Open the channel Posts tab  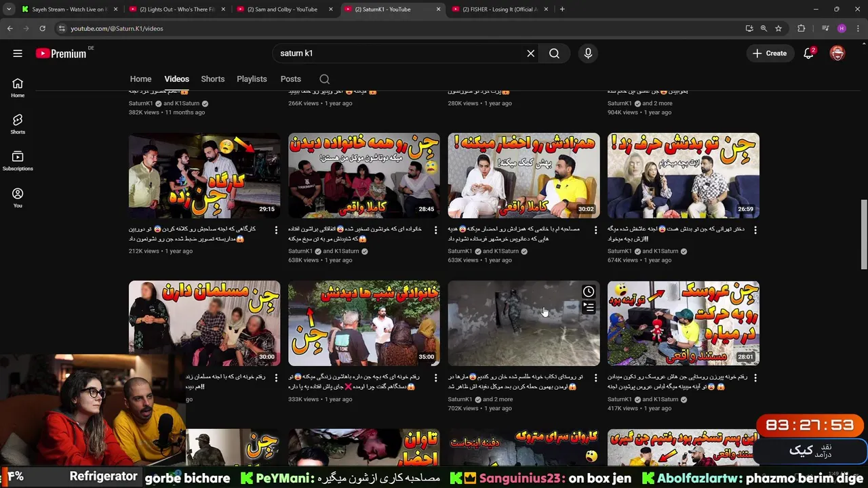[290, 79]
